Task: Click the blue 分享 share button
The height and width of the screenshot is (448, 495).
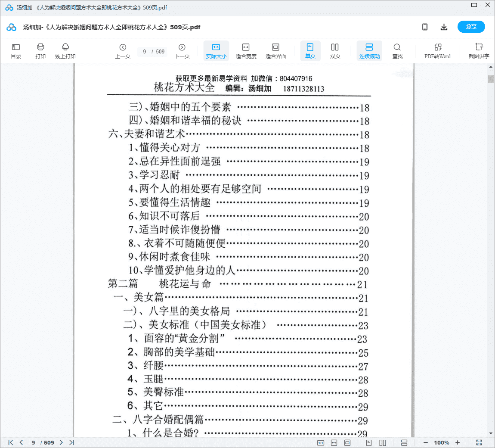Action: click(471, 27)
